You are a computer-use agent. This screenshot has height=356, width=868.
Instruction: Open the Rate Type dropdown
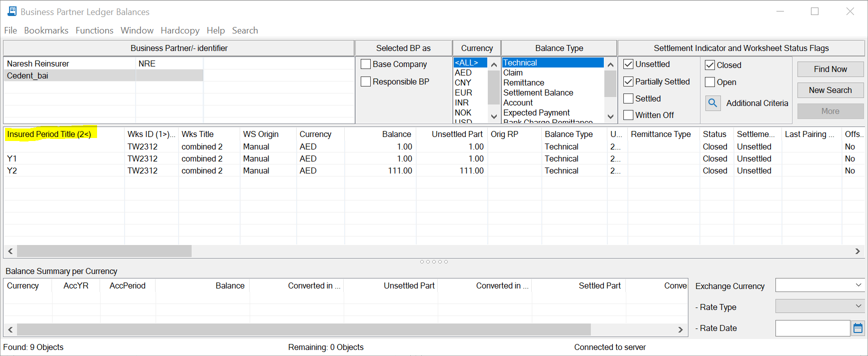[858, 306]
